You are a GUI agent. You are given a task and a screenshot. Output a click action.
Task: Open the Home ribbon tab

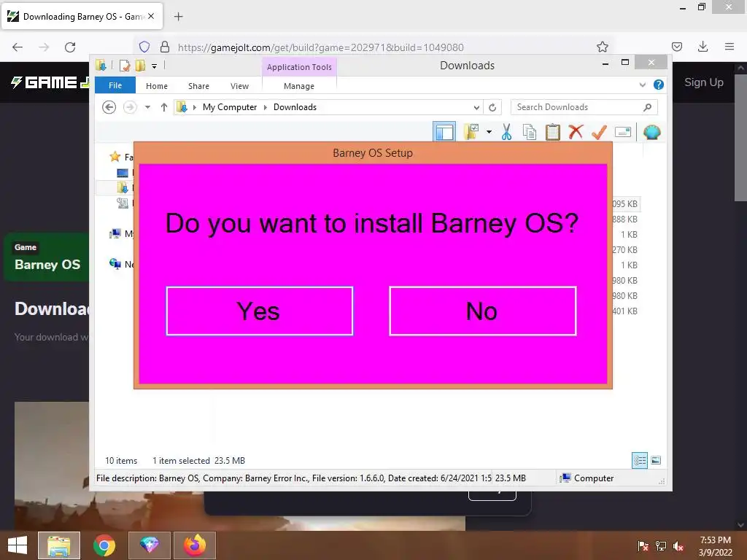157,86
